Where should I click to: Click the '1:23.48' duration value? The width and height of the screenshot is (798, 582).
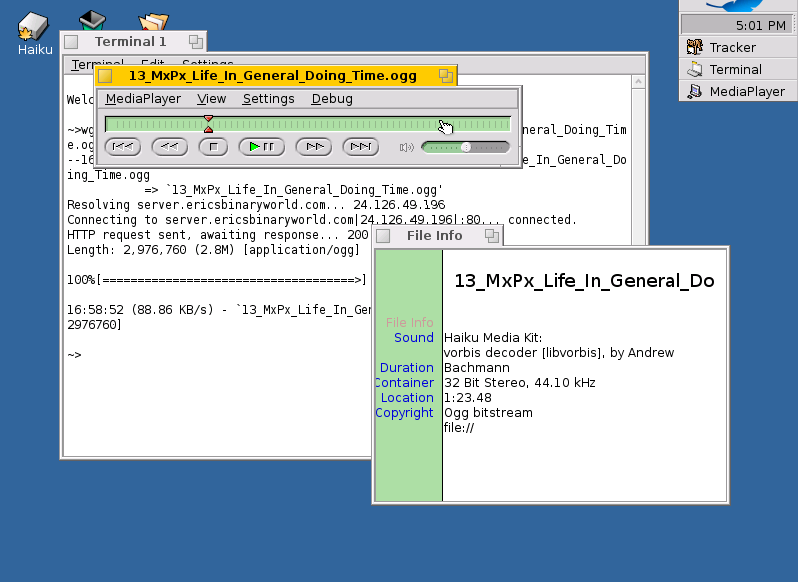(x=468, y=398)
